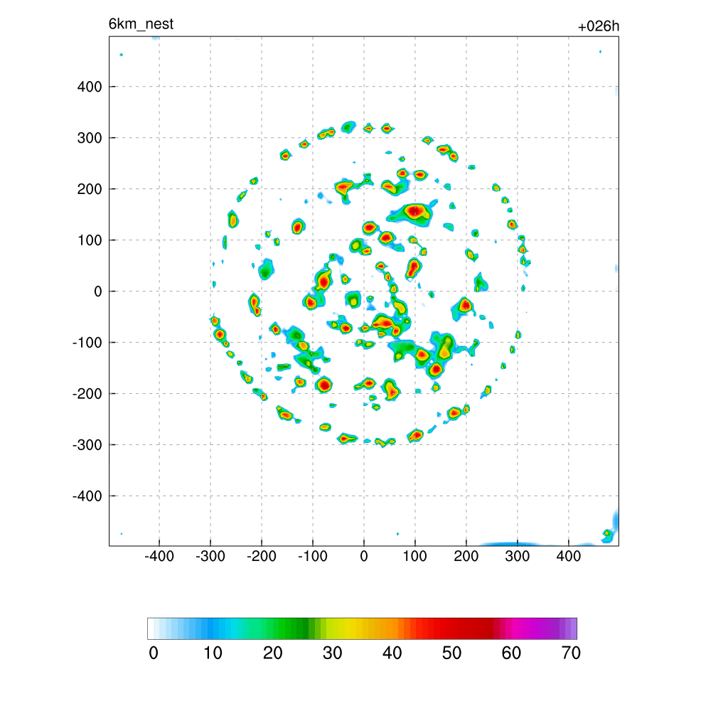Click the colorbar label 50
Image resolution: width=728 pixels, height=728 pixels.
[x=451, y=653]
